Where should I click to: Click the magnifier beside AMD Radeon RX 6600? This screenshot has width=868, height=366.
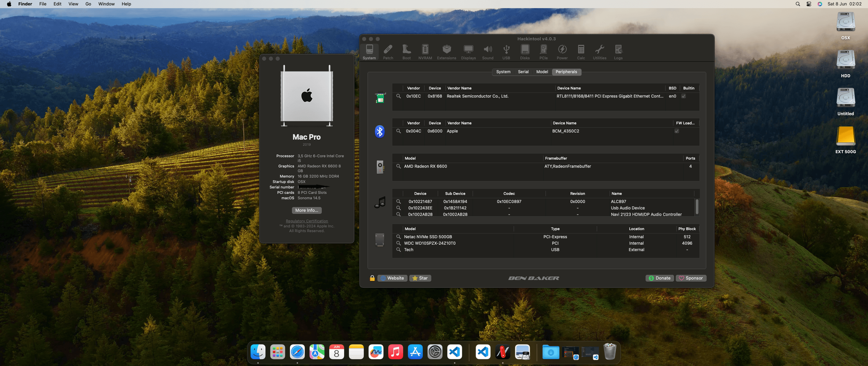398,166
